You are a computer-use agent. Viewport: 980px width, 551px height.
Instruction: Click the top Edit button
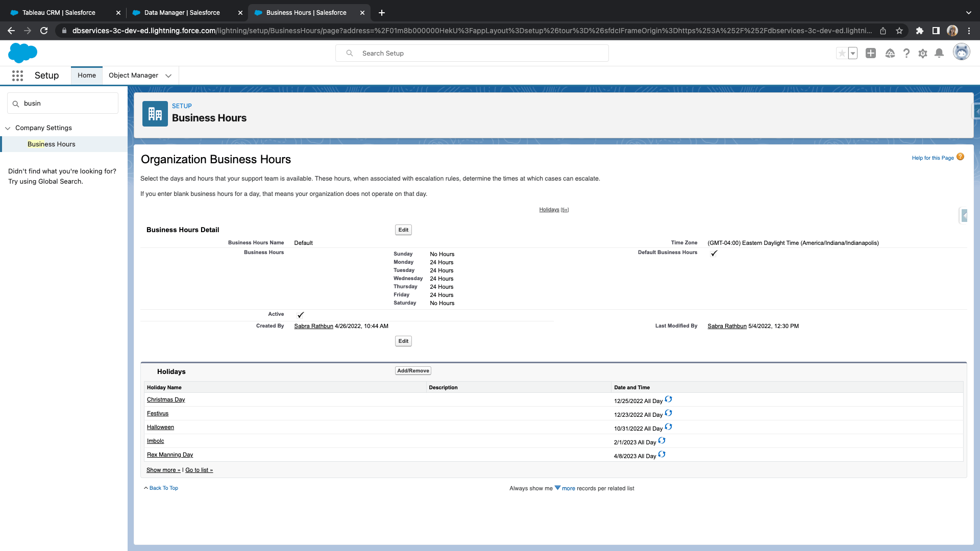pyautogui.click(x=403, y=230)
